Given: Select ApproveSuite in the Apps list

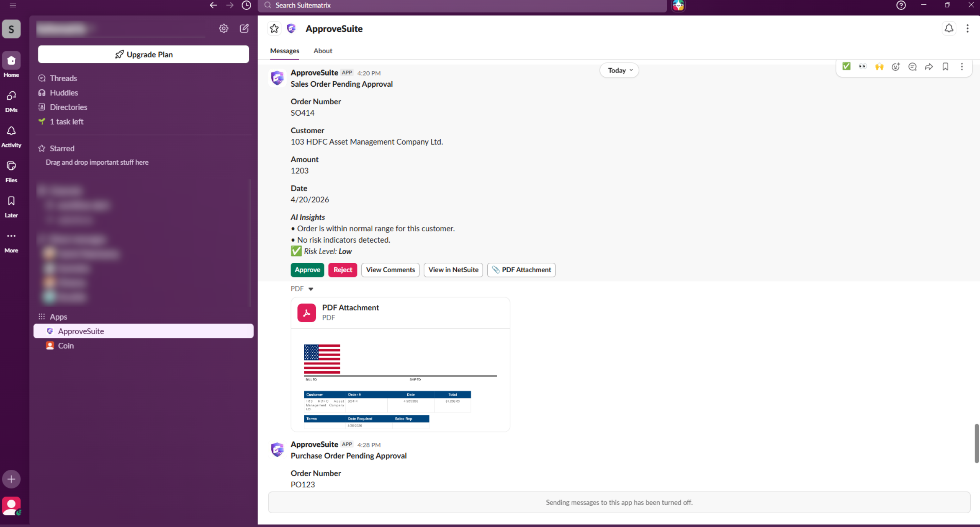Looking at the screenshot, I should (x=143, y=331).
